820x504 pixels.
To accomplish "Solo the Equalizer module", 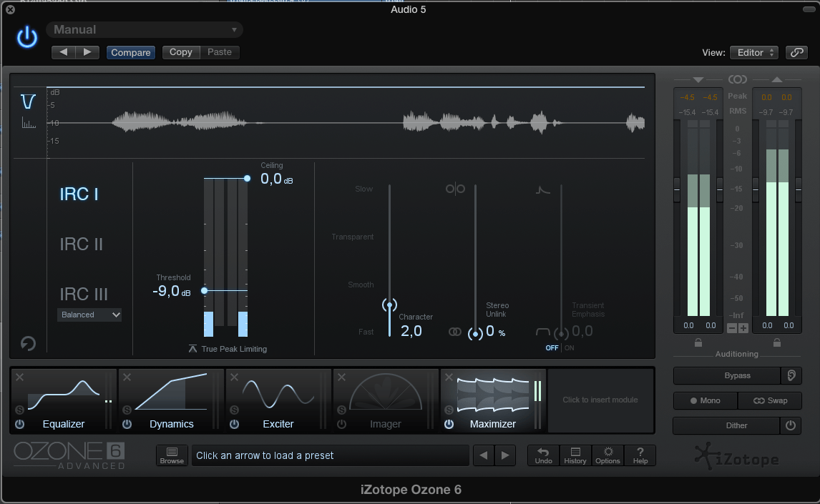I will tap(20, 410).
